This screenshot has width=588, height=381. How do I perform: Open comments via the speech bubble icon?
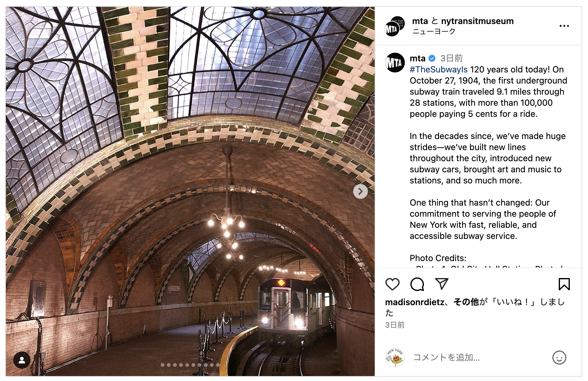coord(417,284)
